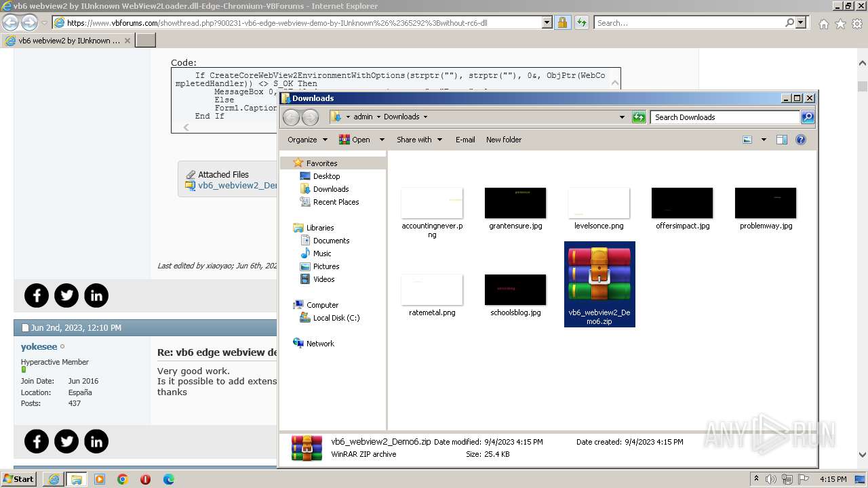Select Libraries in navigation pane

point(320,228)
